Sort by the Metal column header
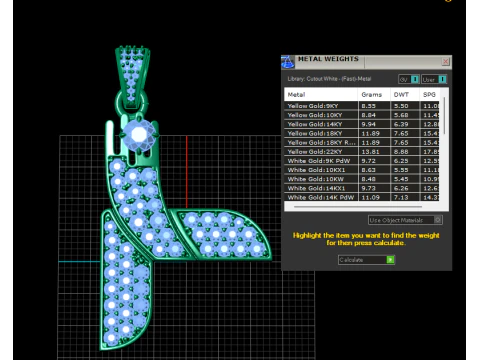 (x=321, y=95)
